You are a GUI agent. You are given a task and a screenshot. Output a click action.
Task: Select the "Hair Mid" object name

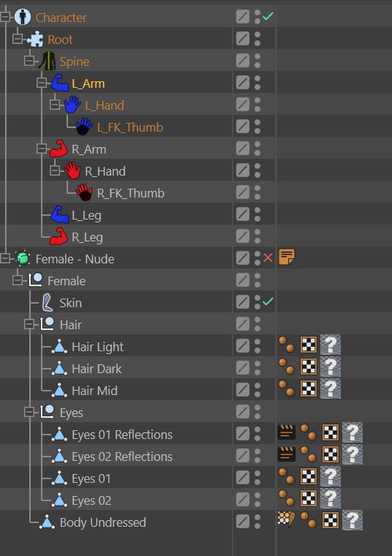click(94, 391)
